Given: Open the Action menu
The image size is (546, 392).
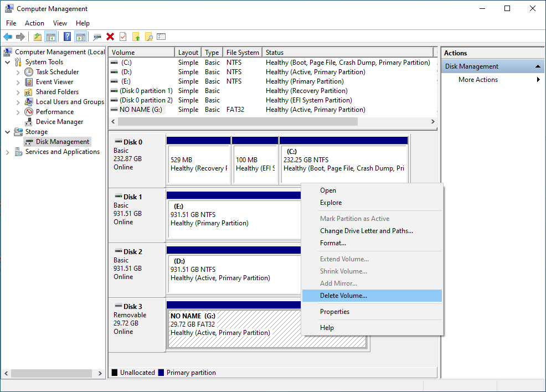Looking at the screenshot, I should (34, 23).
